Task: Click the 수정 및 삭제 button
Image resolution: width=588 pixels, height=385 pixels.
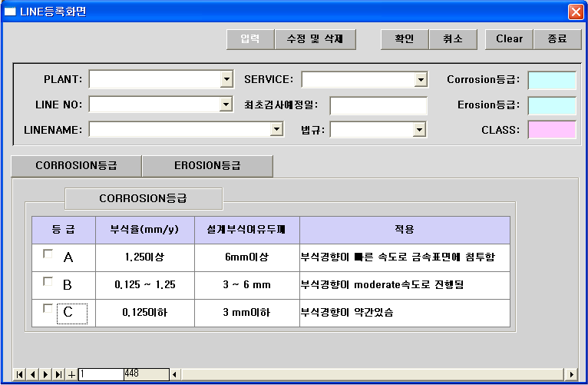Action: point(315,39)
